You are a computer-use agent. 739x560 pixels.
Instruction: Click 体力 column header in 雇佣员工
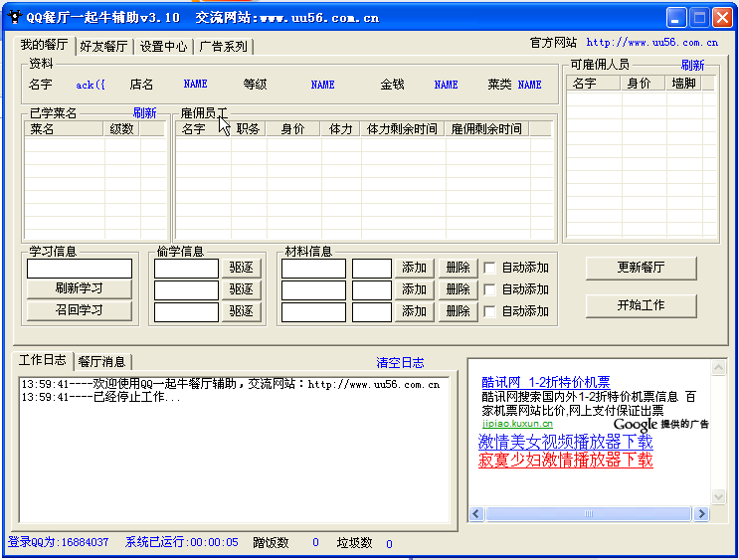[x=340, y=129]
